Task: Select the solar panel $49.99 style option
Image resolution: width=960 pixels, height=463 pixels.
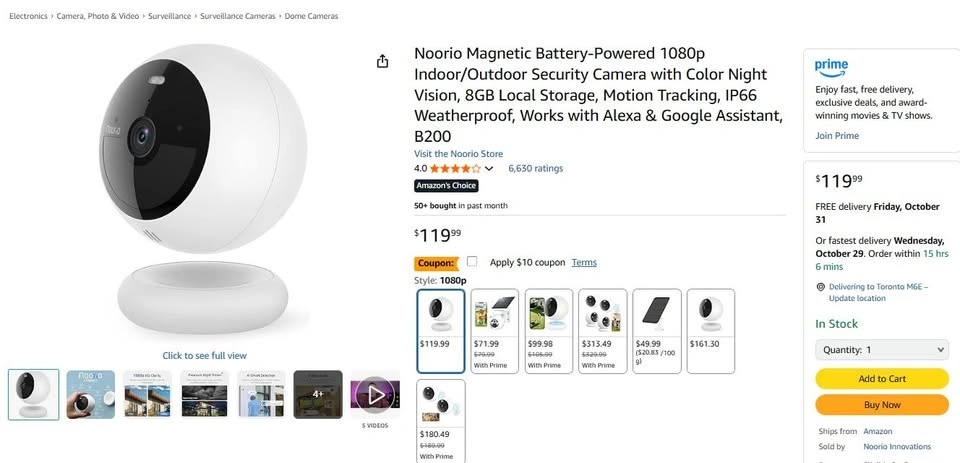Action: click(x=657, y=331)
